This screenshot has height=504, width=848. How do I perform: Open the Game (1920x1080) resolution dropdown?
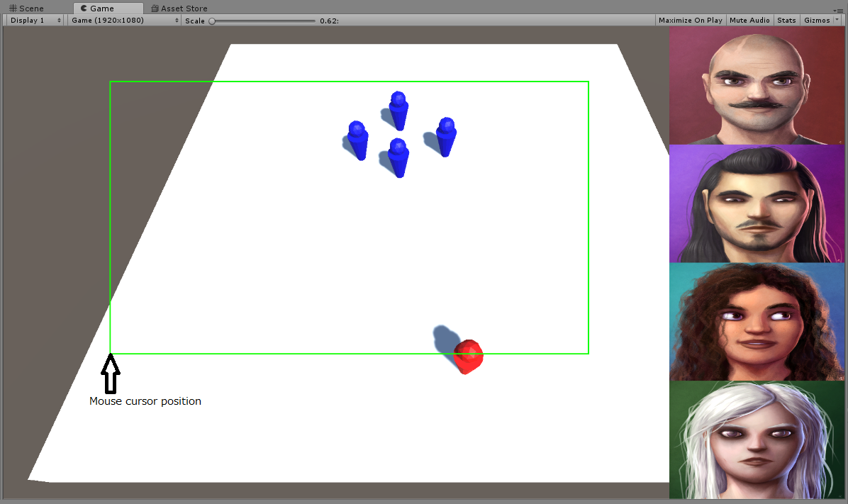(x=121, y=20)
